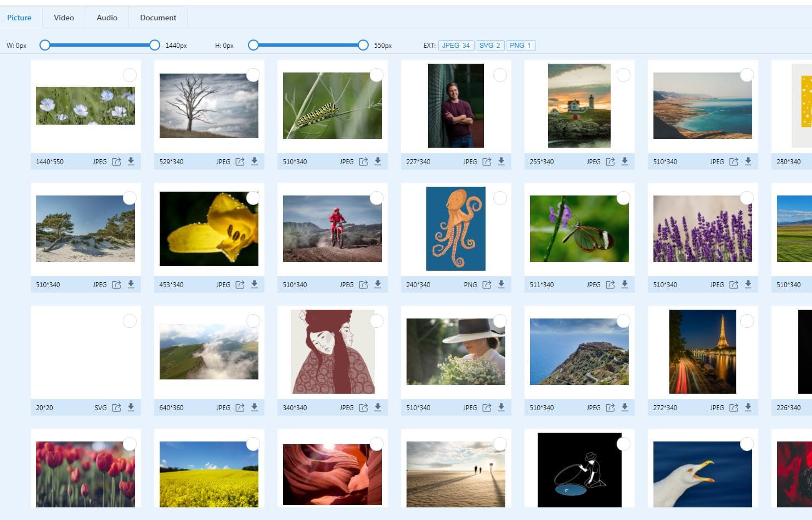Check the Eiffel Tower image selection circle

tap(747, 321)
